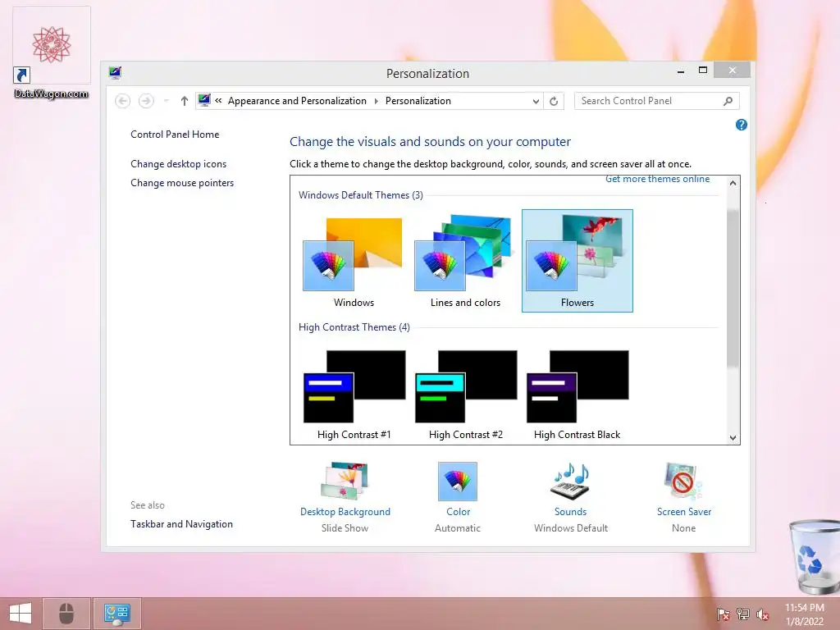The height and width of the screenshot is (630, 840).
Task: Open the DataWagon.com desktop shortcut
Action: 52,52
